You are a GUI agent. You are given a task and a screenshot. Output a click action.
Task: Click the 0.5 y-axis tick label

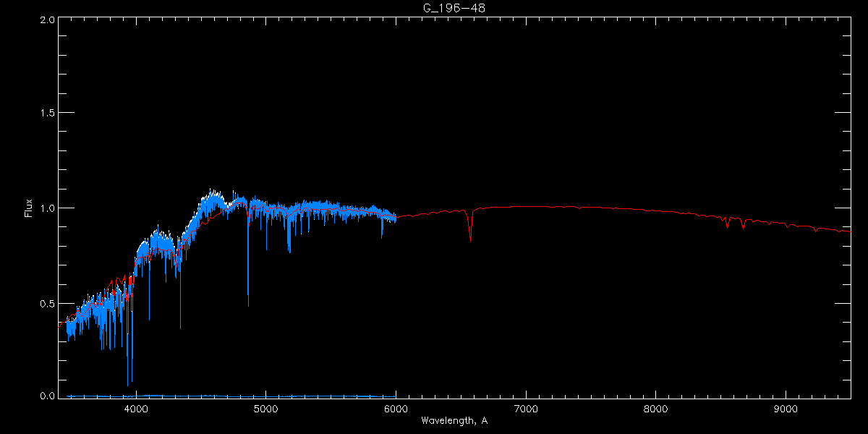pyautogui.click(x=46, y=302)
